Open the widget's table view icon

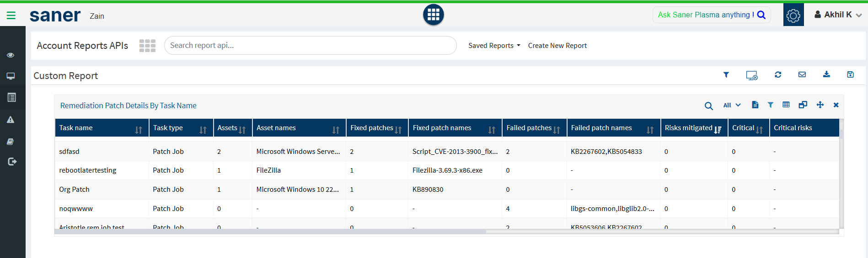pyautogui.click(x=786, y=105)
